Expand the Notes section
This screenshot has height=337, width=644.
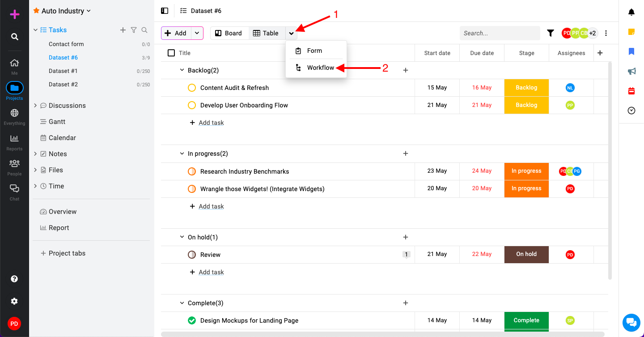36,154
